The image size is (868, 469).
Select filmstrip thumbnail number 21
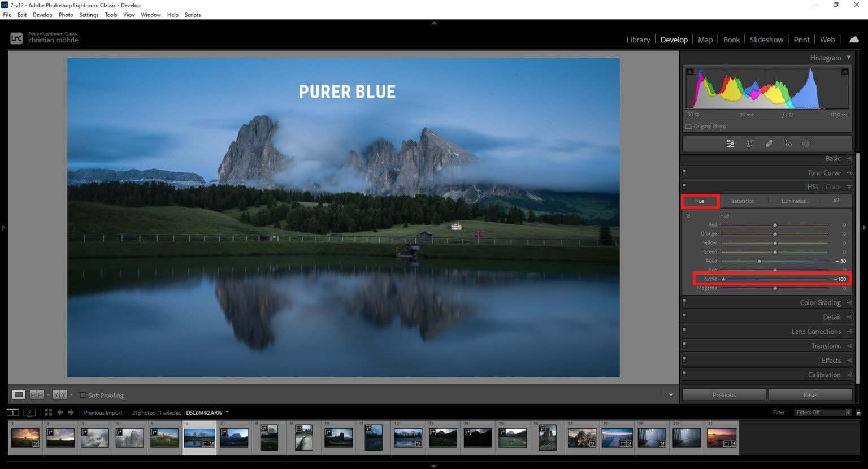click(x=722, y=437)
